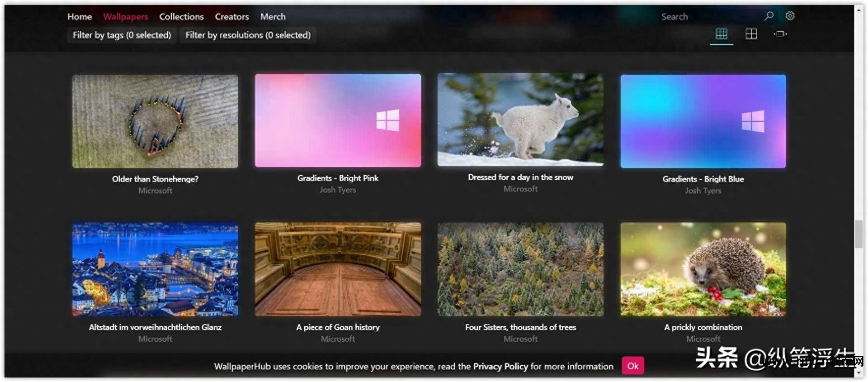Open the Privacy Policy link
The height and width of the screenshot is (382, 868).
(500, 366)
